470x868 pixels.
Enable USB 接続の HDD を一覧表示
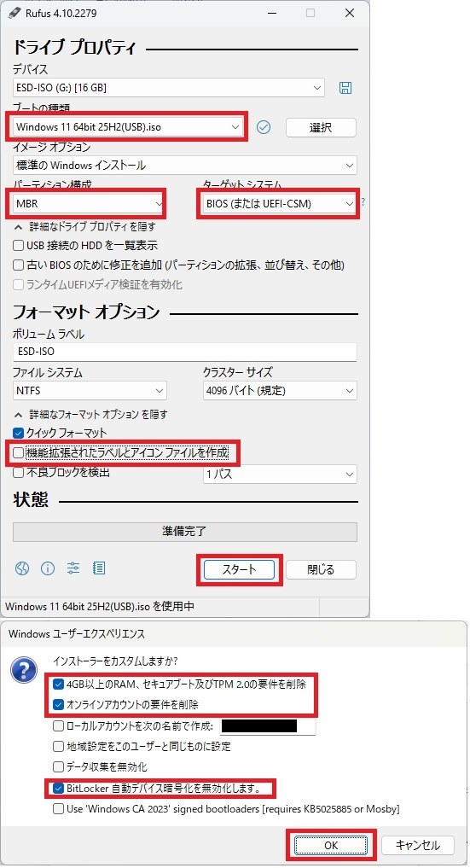(85, 245)
